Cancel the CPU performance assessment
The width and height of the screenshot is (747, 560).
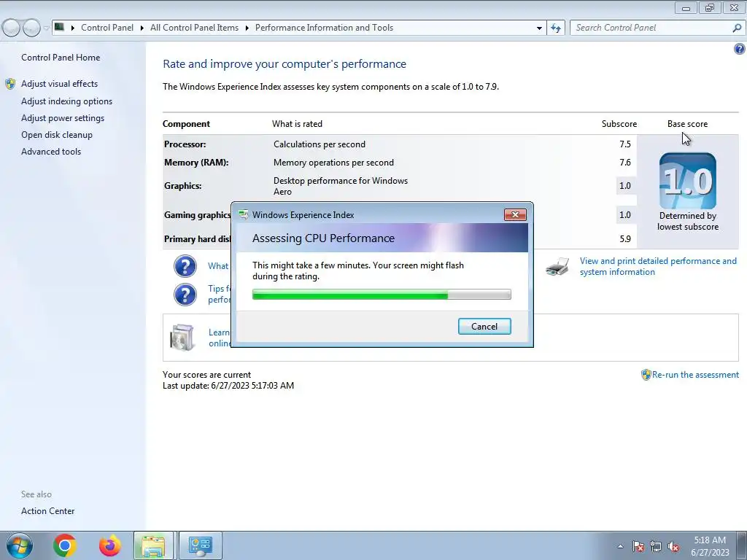coord(484,326)
